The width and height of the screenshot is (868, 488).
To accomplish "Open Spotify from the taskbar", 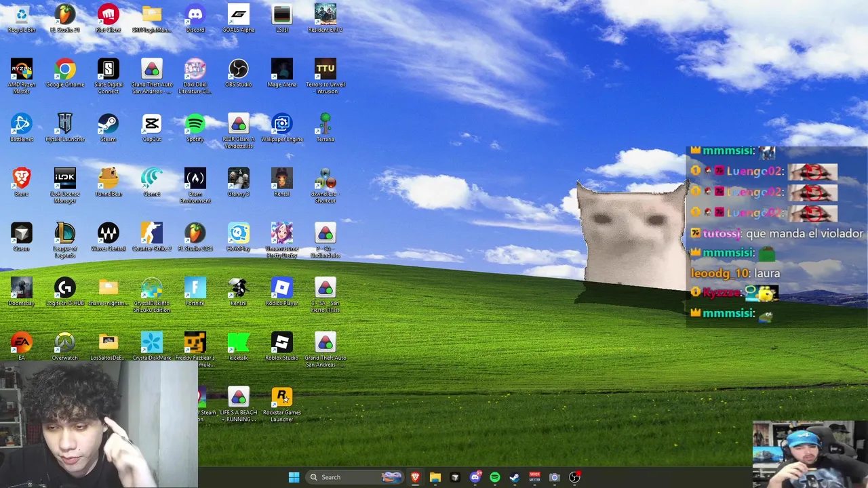I will [x=495, y=477].
